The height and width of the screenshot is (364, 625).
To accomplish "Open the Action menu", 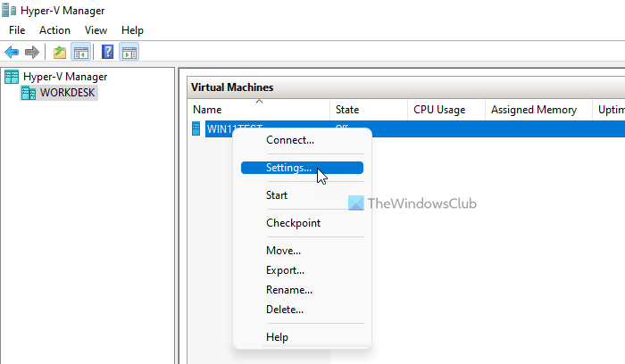I will point(54,30).
